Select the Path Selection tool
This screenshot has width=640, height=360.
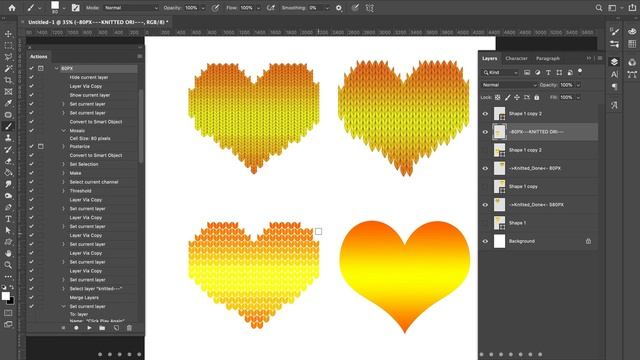8,230
